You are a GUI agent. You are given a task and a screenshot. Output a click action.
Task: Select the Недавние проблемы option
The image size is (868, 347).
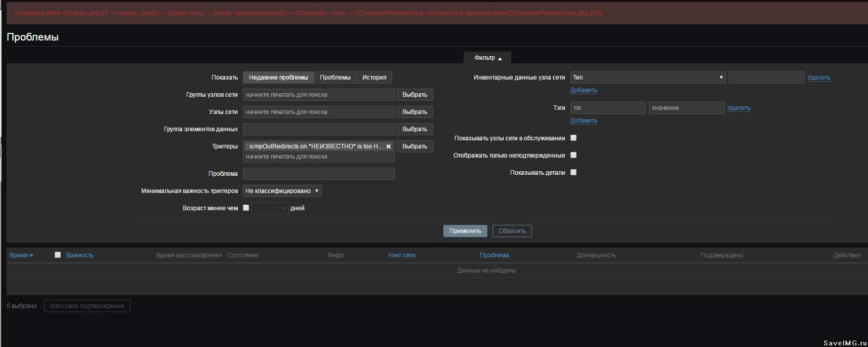point(278,78)
